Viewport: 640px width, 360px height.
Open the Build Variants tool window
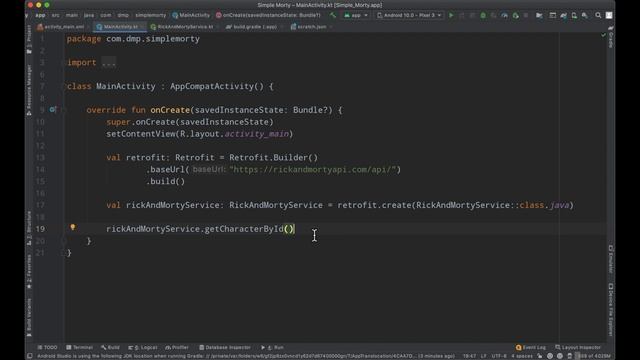pos(29,317)
